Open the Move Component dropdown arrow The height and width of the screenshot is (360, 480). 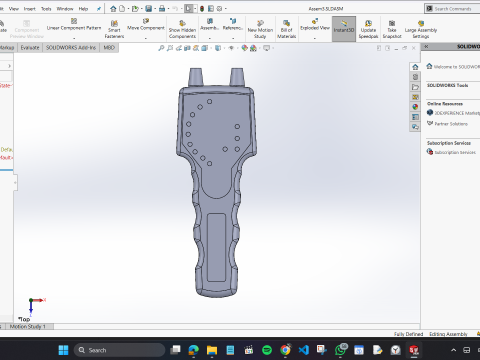[146, 38]
